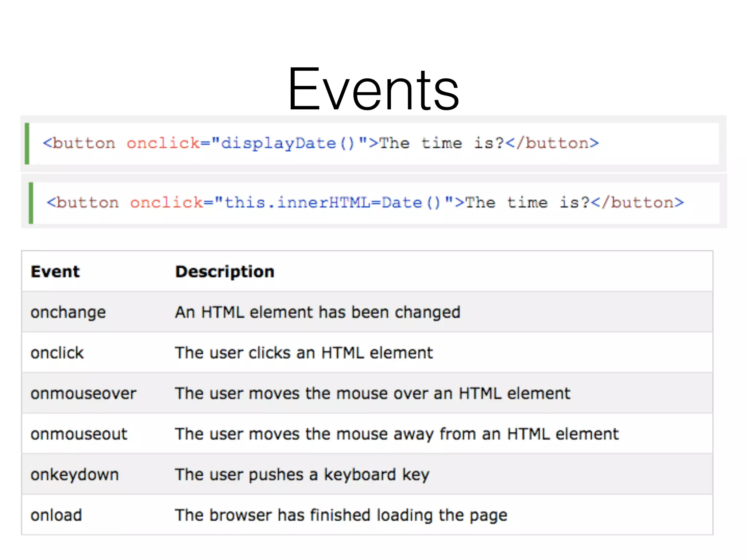Click the "Event" column header

55,271
